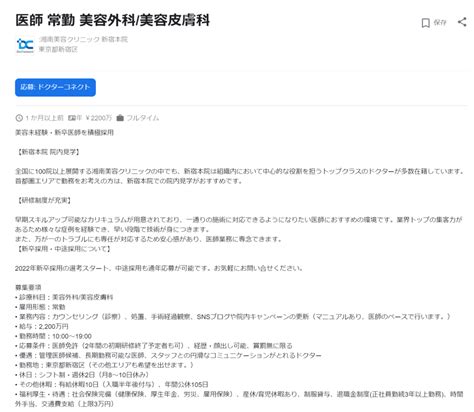Click the 【新宿本院 院内見学】 heading

(48, 152)
